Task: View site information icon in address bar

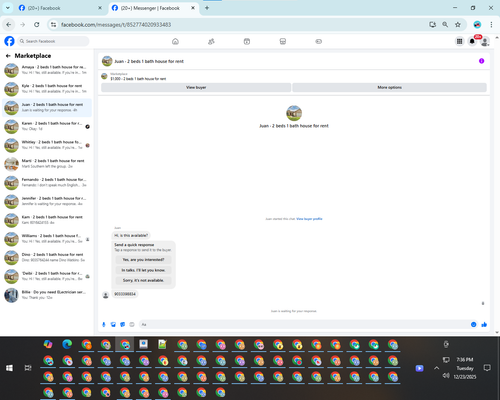Action: tap(53, 25)
